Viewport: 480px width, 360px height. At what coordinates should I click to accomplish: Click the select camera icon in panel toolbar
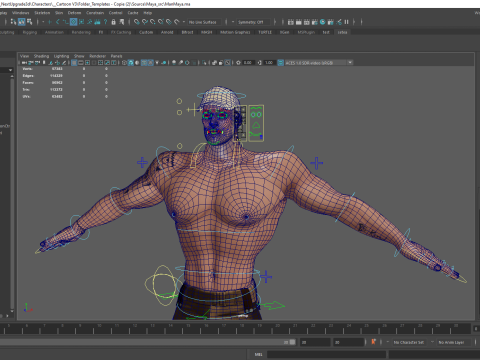coord(24,63)
